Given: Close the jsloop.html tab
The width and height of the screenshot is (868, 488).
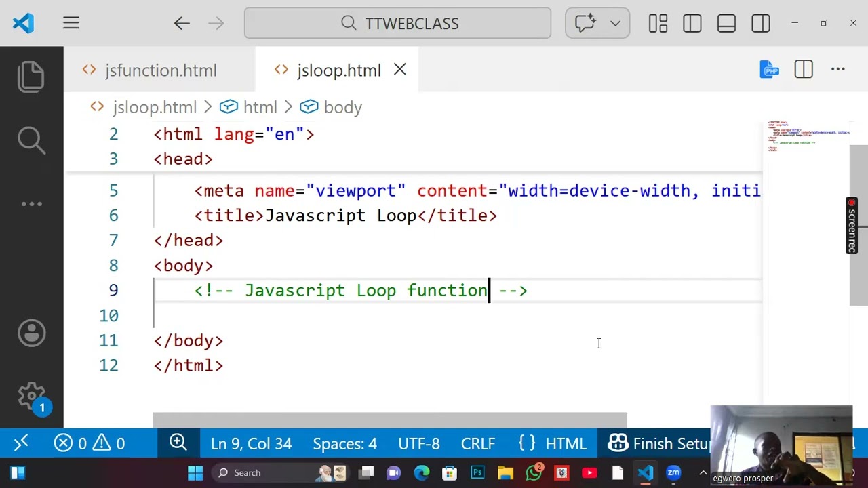Looking at the screenshot, I should [400, 70].
